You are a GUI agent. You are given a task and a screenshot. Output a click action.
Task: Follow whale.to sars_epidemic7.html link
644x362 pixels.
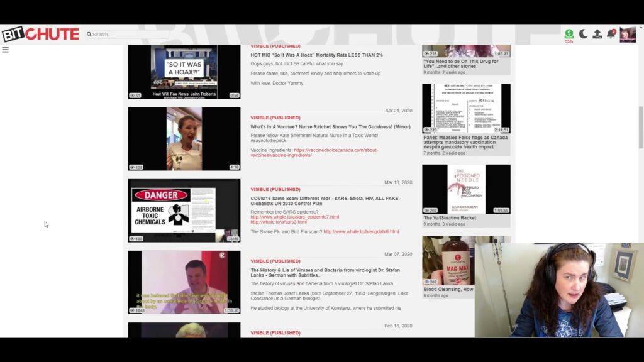(294, 217)
